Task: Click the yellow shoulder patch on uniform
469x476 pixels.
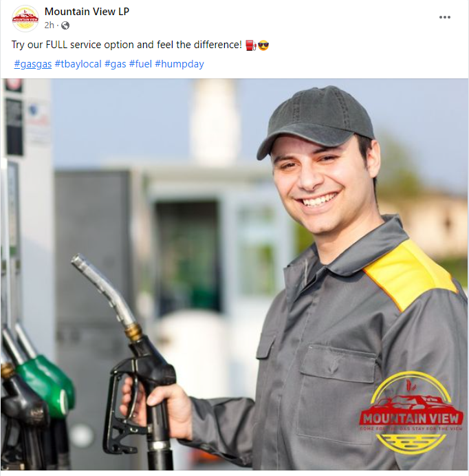Action: 410,274
